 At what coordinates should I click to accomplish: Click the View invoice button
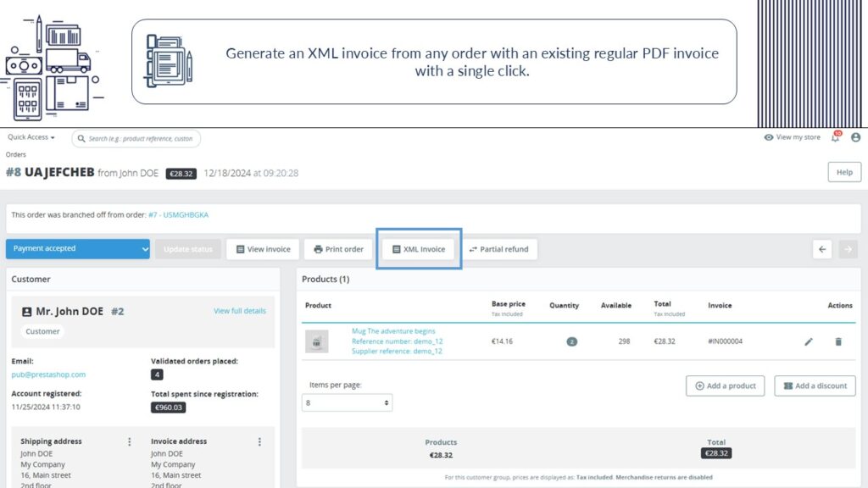[263, 249]
